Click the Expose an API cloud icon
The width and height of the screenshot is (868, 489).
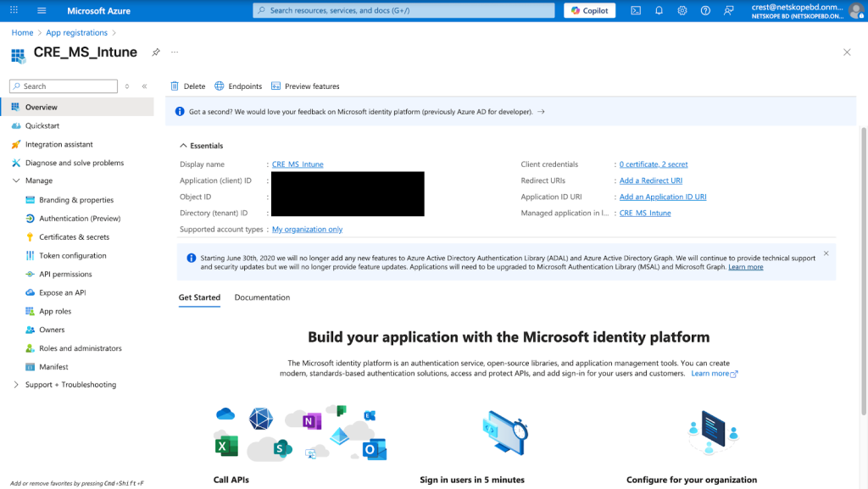click(x=30, y=292)
